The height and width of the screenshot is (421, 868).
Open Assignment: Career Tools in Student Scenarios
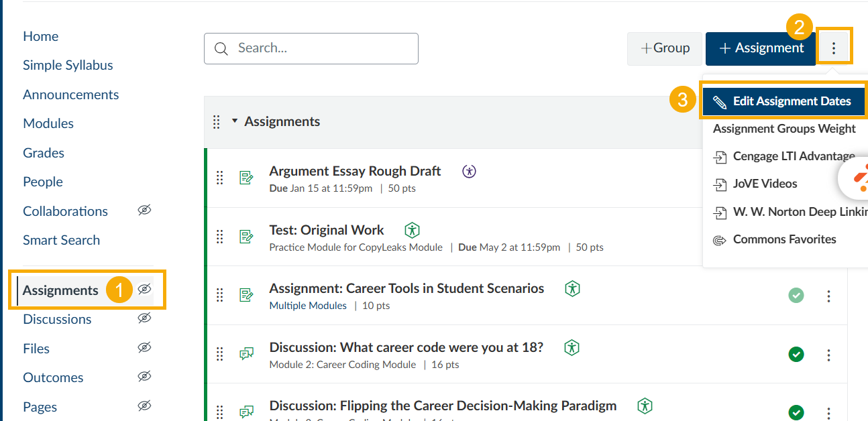(x=406, y=288)
